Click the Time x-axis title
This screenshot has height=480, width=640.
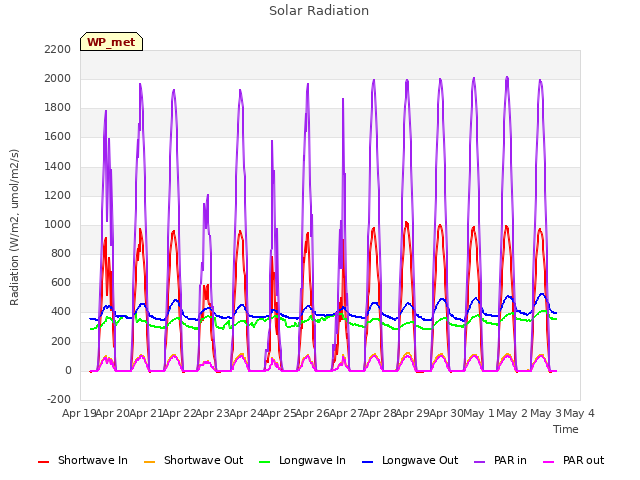pyautogui.click(x=566, y=429)
